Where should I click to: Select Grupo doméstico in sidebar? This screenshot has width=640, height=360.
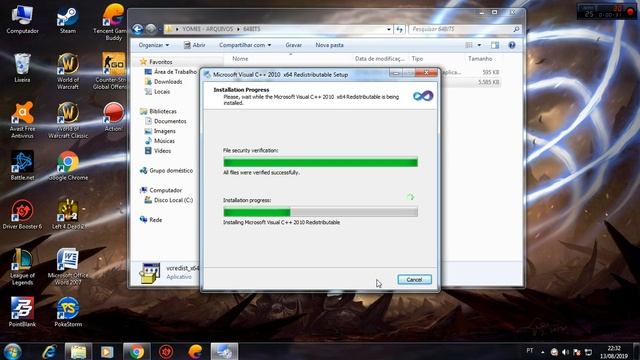(x=167, y=171)
